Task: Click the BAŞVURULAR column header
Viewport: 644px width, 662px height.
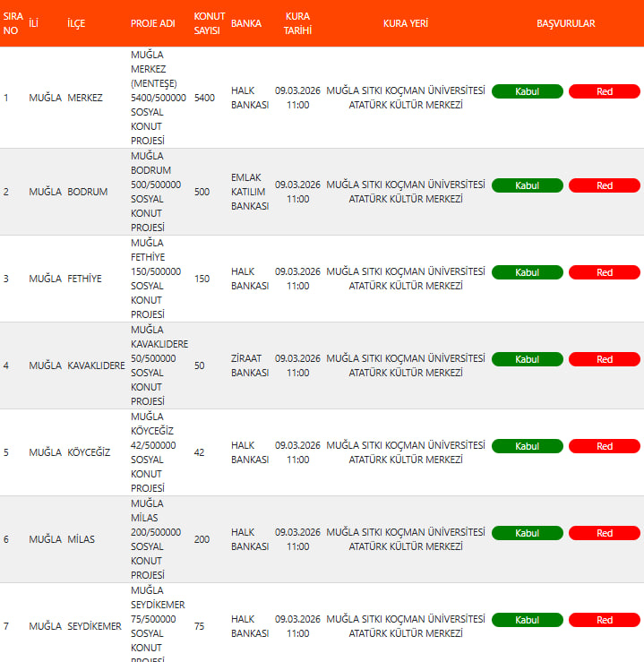Action: [565, 23]
